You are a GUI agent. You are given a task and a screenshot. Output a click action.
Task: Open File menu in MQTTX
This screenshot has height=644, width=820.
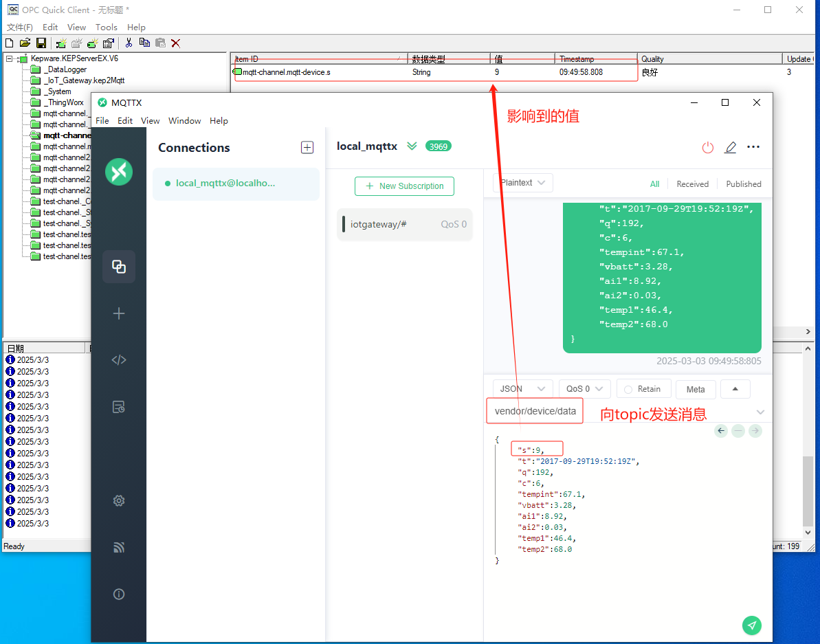pyautogui.click(x=102, y=121)
